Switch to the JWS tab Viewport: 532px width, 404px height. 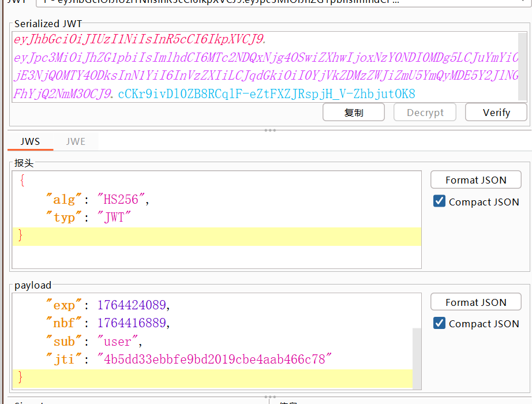30,141
